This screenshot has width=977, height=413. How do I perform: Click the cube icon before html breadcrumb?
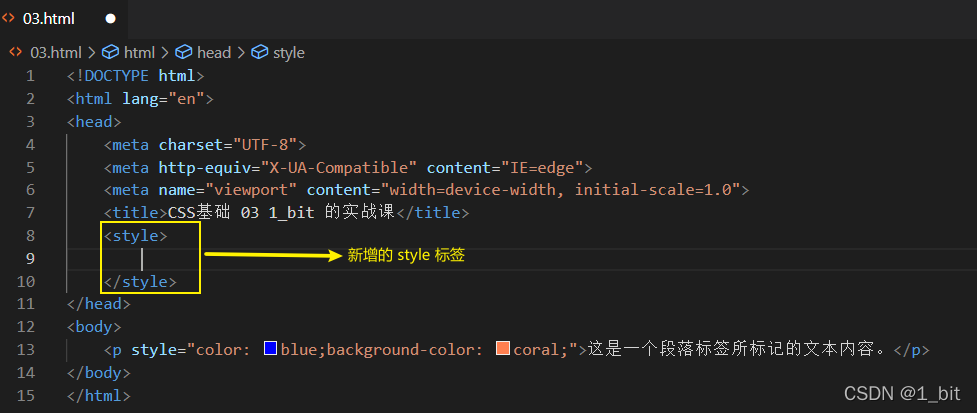click(110, 52)
